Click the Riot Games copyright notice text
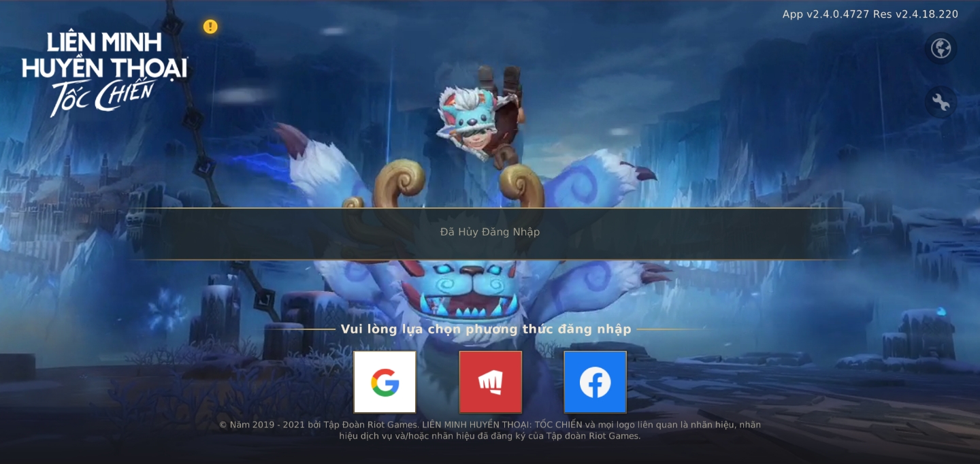 [490, 430]
